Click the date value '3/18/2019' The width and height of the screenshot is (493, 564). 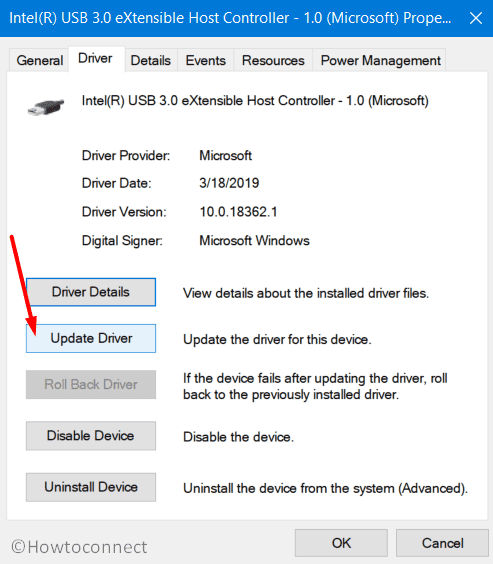229,183
